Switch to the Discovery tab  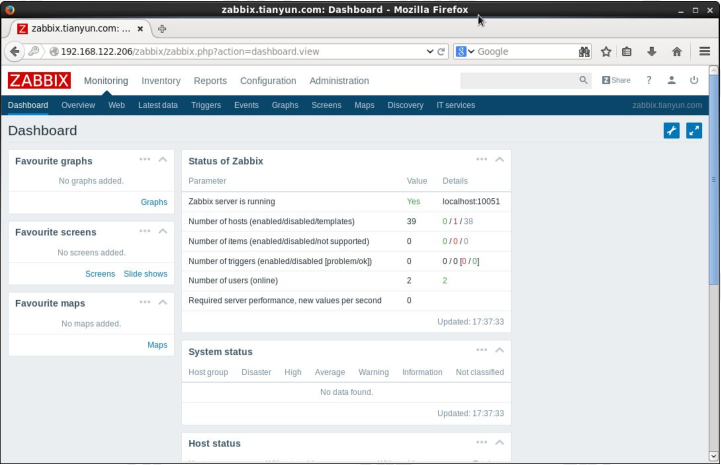[405, 105]
